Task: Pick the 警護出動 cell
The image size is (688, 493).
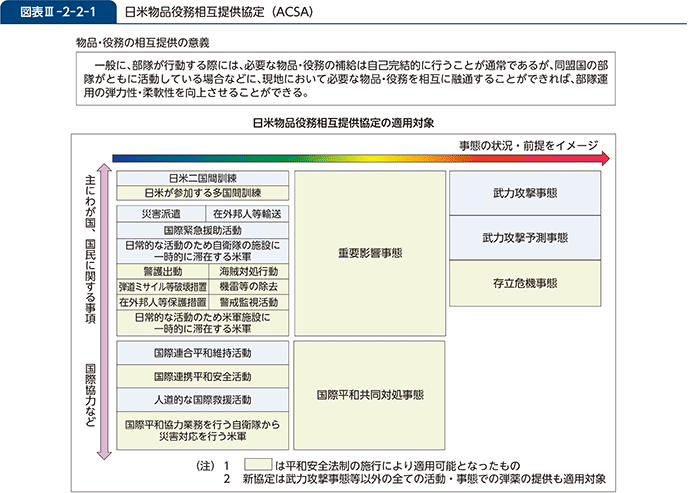Action: [160, 272]
